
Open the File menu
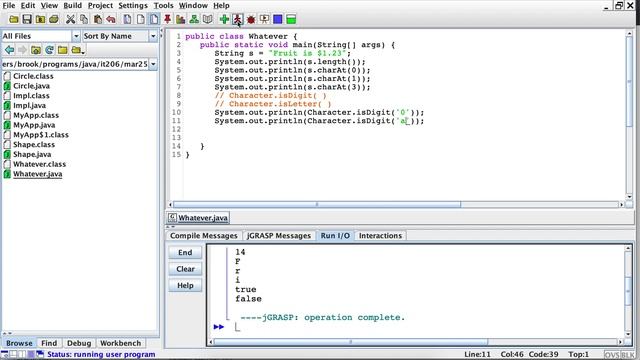point(9,5)
